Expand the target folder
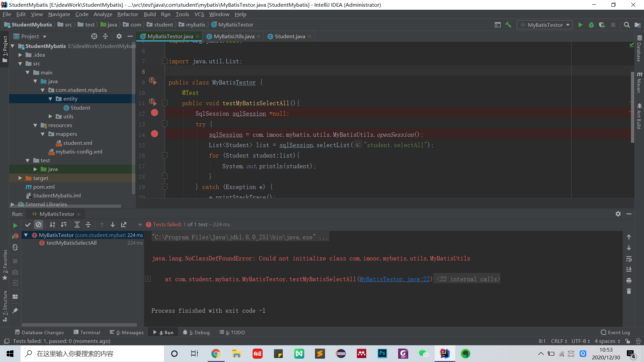The image size is (644, 362). (x=20, y=178)
